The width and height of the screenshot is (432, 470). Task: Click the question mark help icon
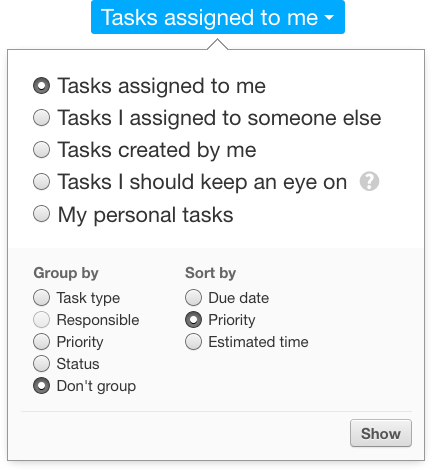coord(369,182)
